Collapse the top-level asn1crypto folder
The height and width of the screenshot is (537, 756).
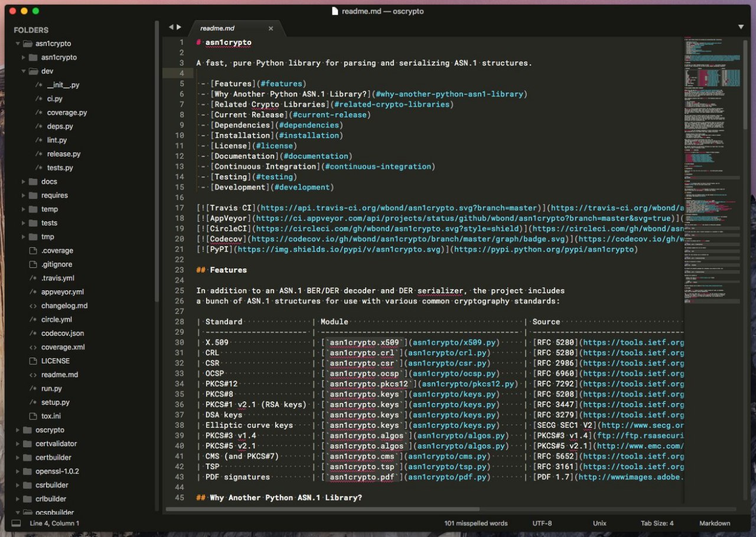[x=18, y=44]
